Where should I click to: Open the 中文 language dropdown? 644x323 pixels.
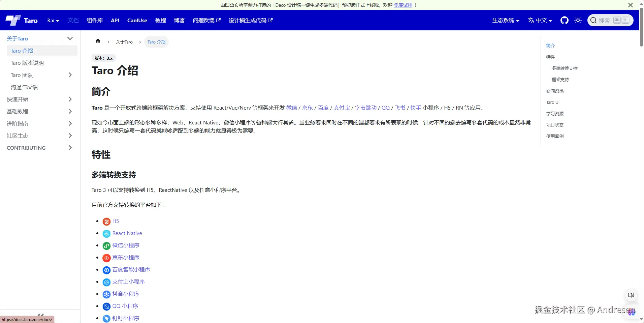[540, 21]
